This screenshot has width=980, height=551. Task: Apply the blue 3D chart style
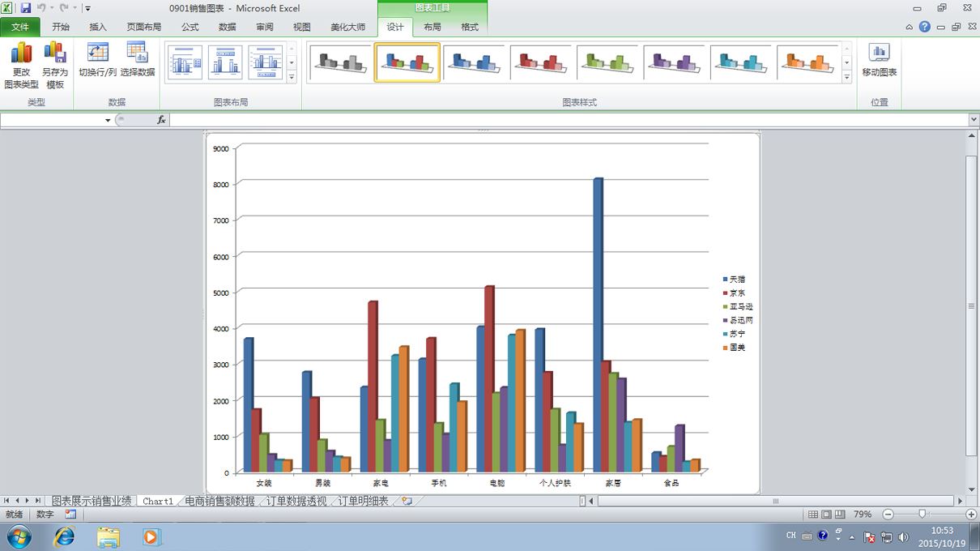(x=474, y=62)
